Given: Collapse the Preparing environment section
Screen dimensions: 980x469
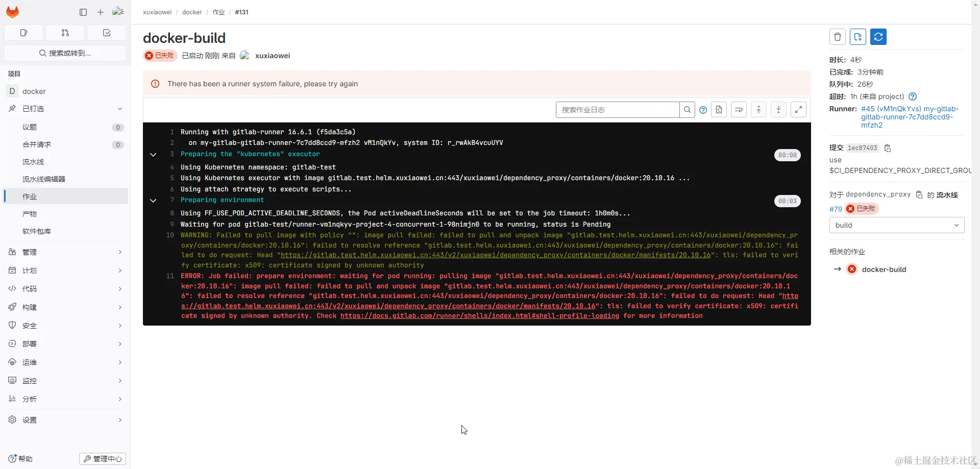Looking at the screenshot, I should click(153, 201).
